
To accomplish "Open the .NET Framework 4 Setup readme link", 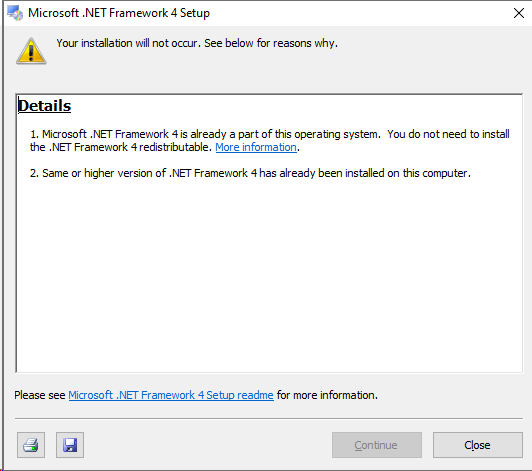I will pos(171,395).
